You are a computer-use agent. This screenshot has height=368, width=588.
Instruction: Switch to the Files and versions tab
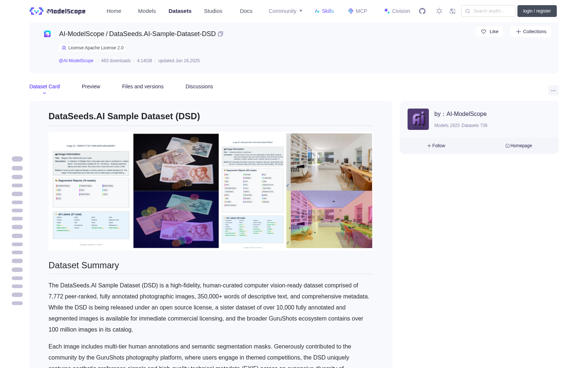click(143, 86)
